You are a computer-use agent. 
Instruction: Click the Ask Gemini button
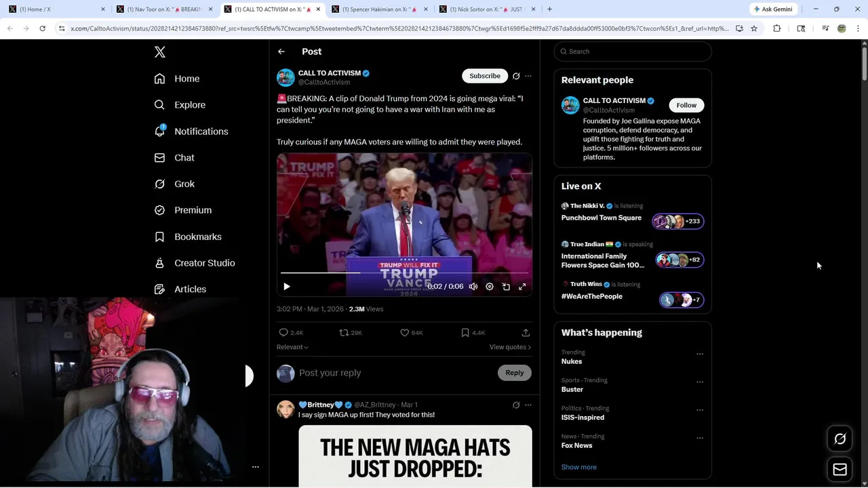point(773,9)
